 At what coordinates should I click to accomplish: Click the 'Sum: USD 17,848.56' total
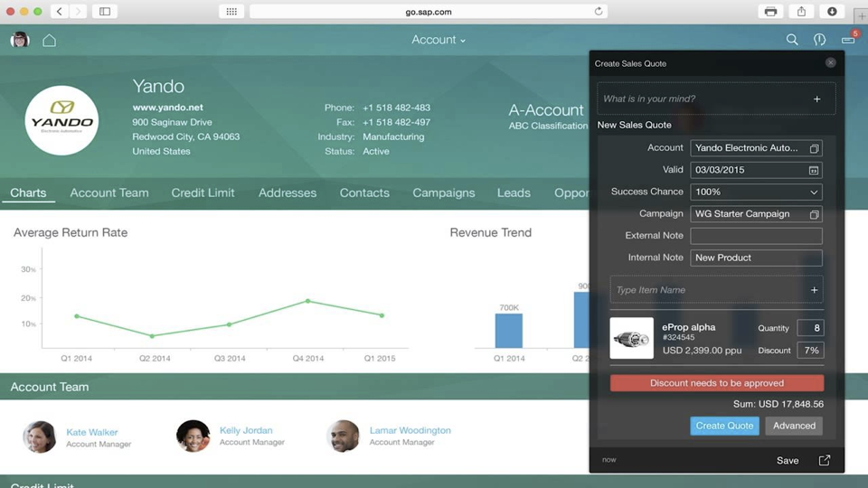(778, 404)
